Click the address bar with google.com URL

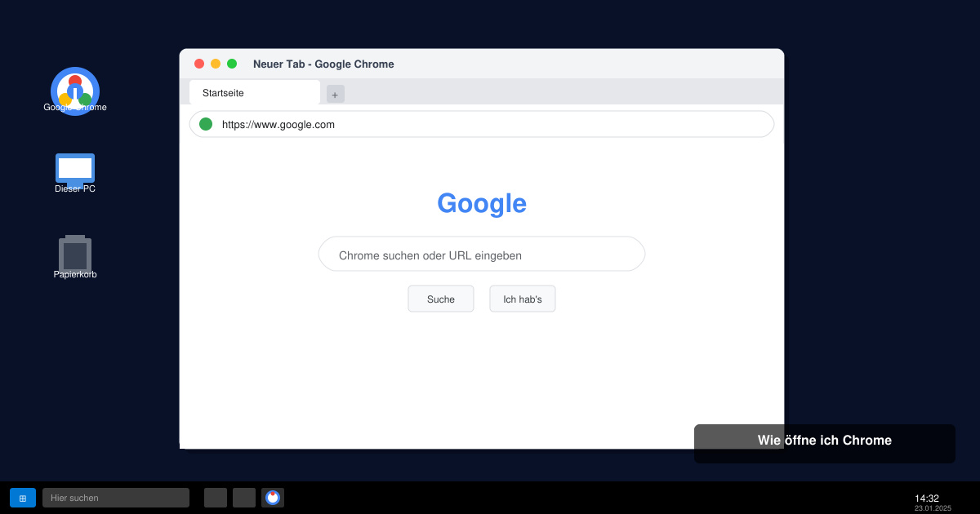(x=482, y=124)
